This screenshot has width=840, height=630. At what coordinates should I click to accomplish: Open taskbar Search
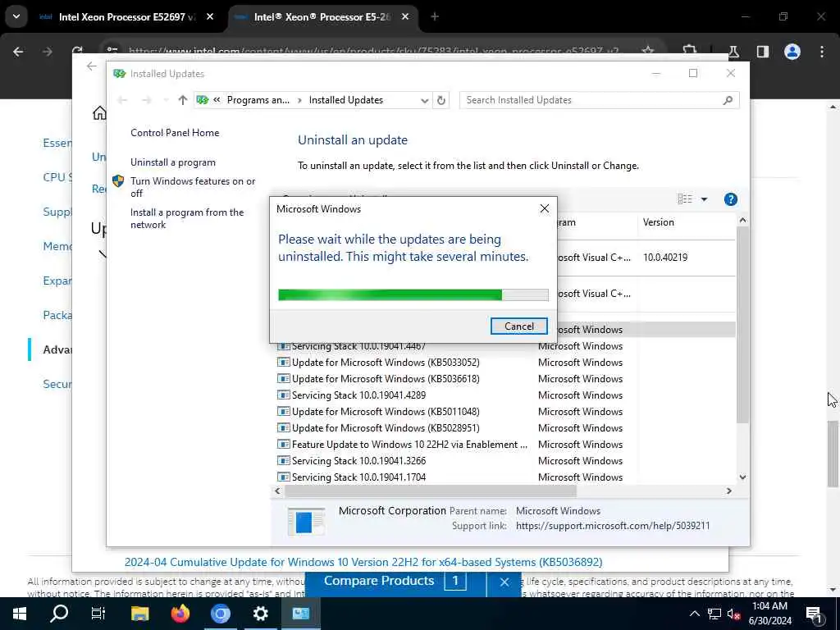(59, 614)
